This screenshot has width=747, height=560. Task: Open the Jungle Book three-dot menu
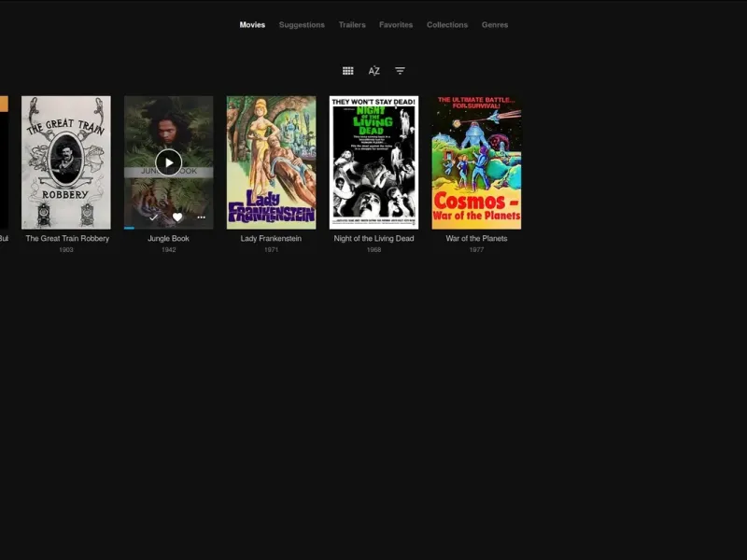(x=201, y=217)
